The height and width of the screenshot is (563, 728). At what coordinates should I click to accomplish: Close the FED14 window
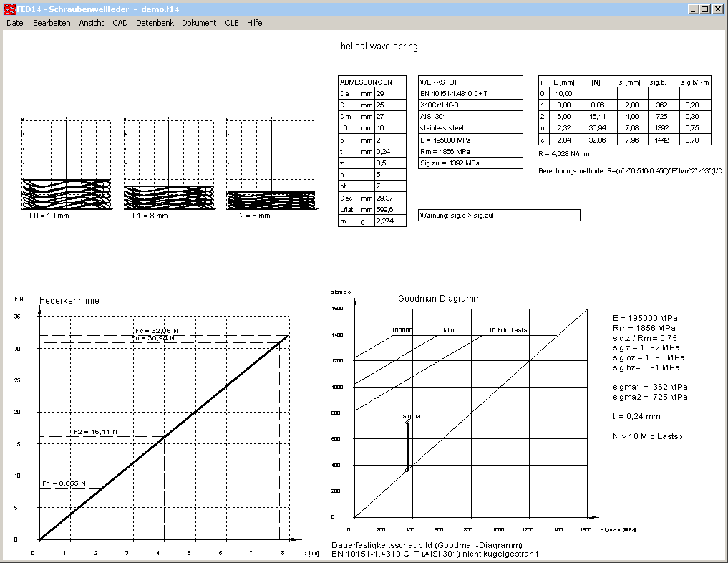pos(718,9)
